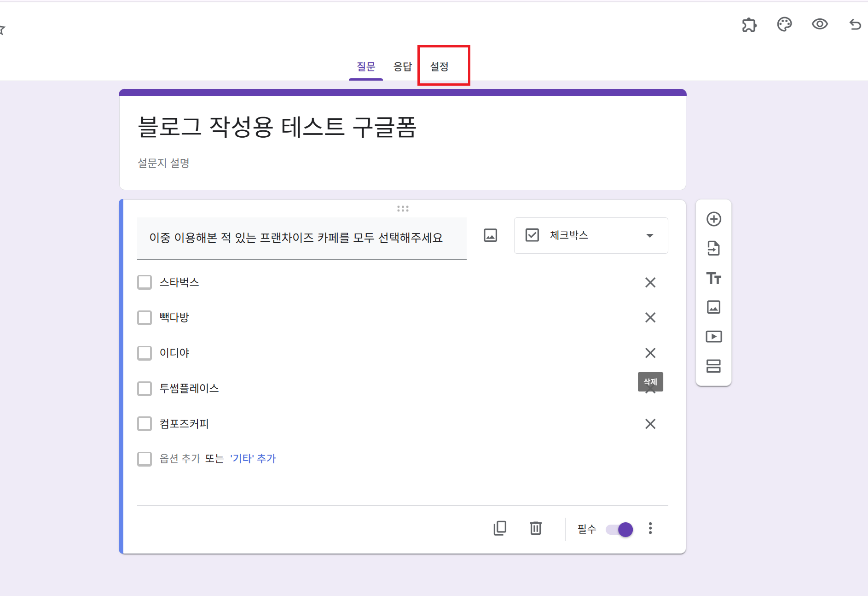Click 옵션 추가 to add option
This screenshot has width=868, height=596.
point(180,459)
